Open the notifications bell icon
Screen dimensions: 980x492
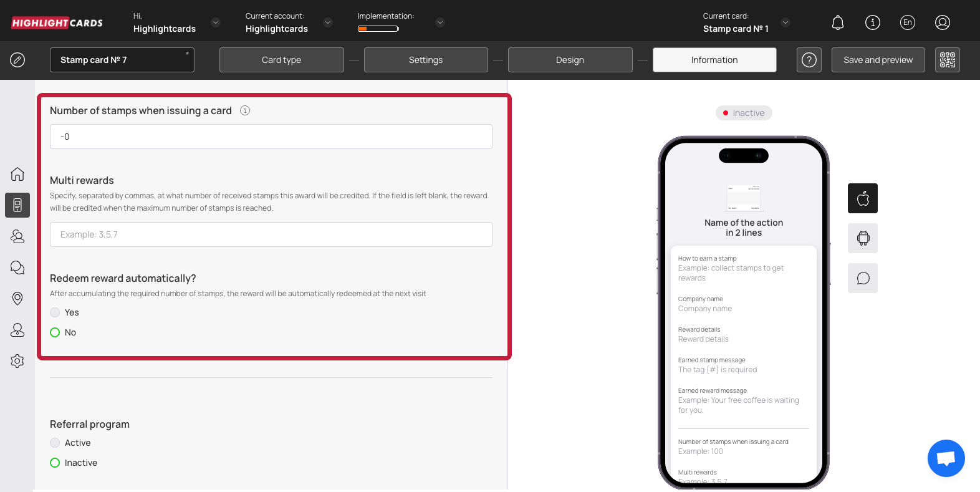[x=838, y=23]
